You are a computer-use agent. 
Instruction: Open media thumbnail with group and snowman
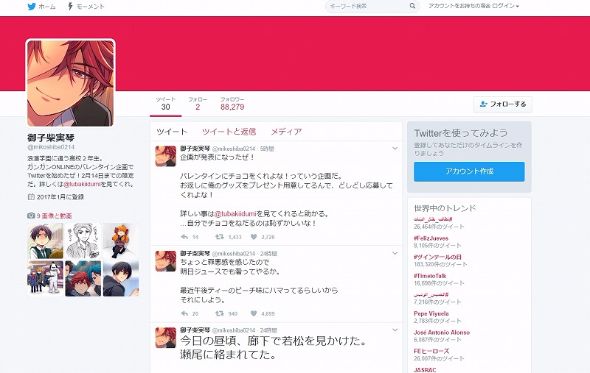point(45,279)
